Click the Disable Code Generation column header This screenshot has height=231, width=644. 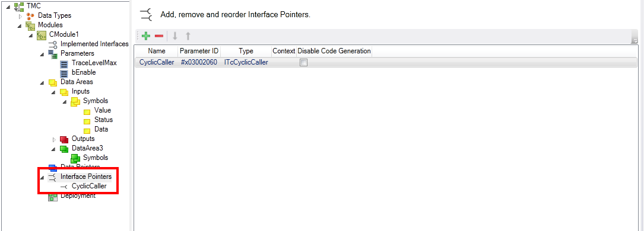point(334,51)
